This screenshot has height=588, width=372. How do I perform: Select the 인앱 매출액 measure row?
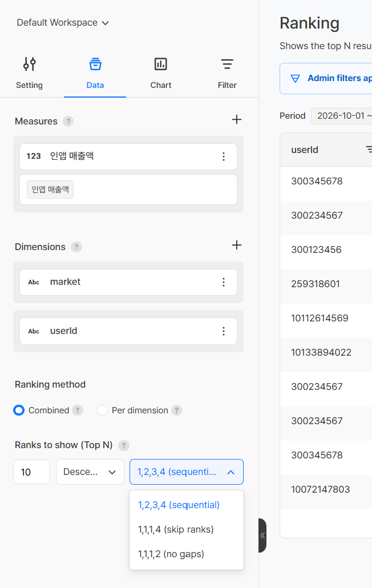[128, 156]
